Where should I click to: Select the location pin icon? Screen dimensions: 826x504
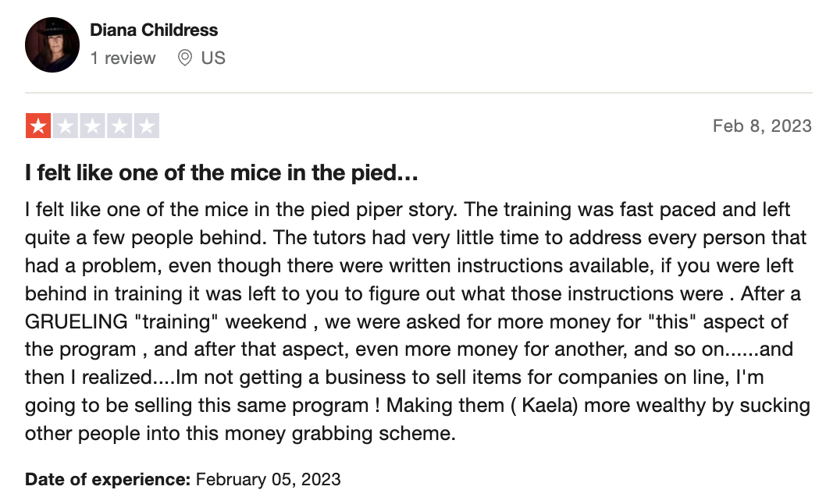185,58
